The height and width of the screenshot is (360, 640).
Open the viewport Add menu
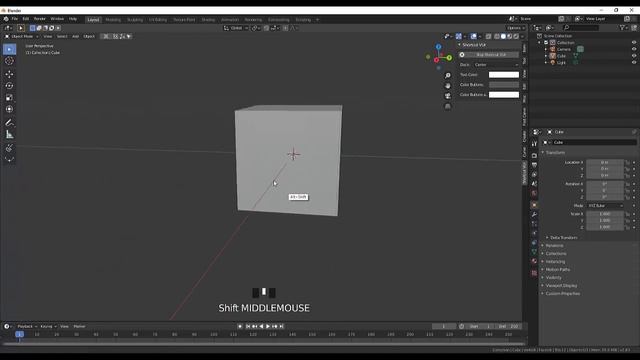point(76,36)
